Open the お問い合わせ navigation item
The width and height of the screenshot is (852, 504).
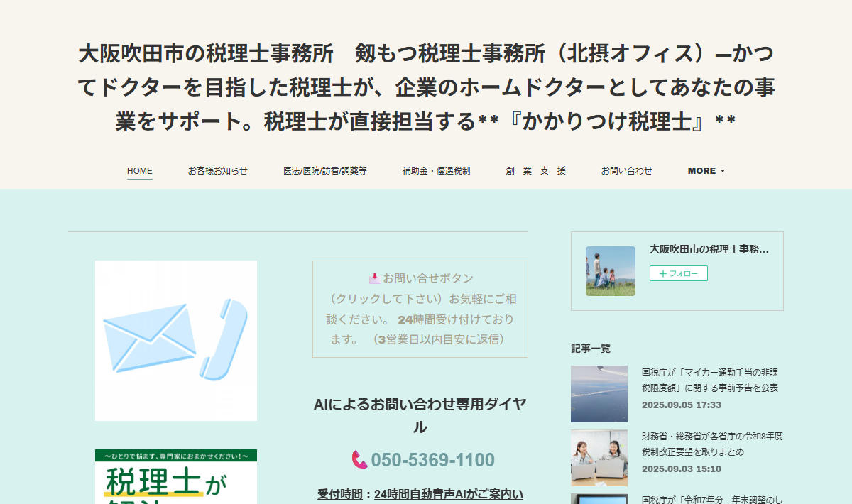[x=627, y=171]
